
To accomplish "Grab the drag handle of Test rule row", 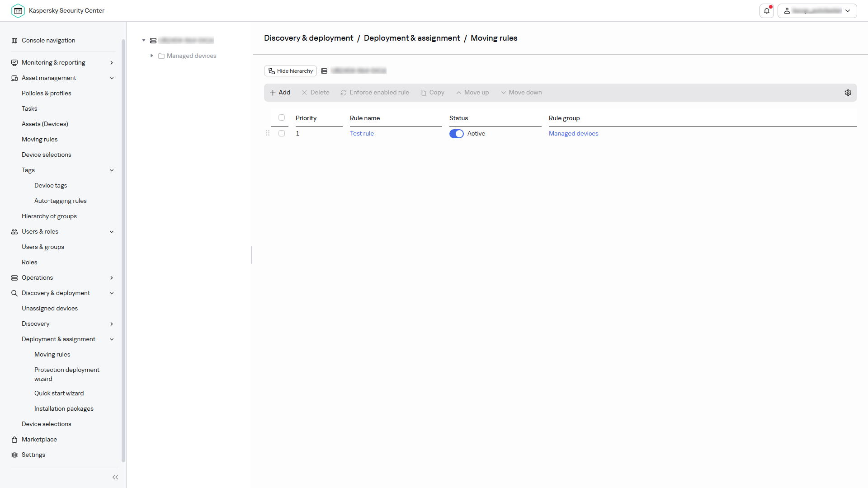I will pos(268,133).
